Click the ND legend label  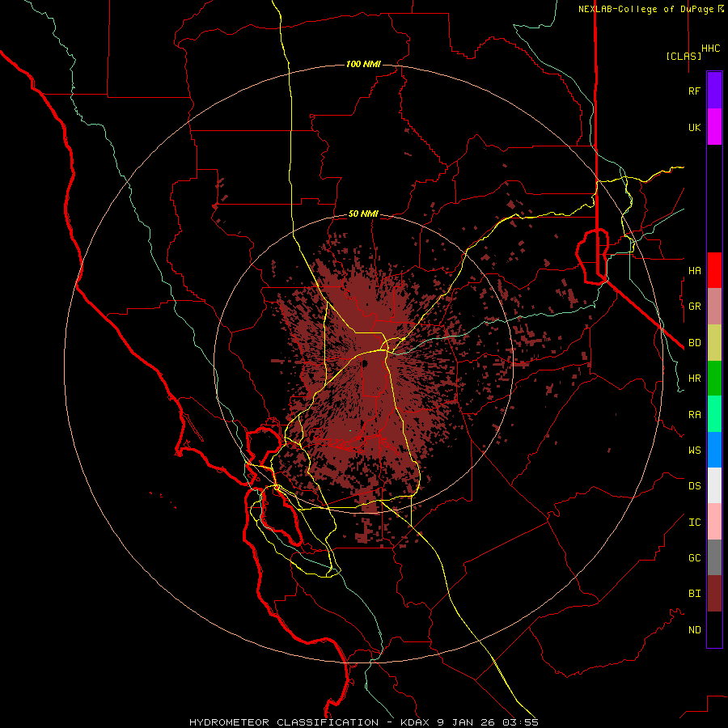pyautogui.click(x=695, y=630)
